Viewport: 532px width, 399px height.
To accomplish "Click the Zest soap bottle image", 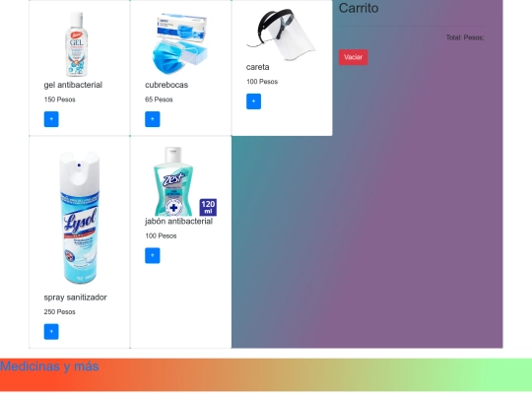I will coord(173,181).
